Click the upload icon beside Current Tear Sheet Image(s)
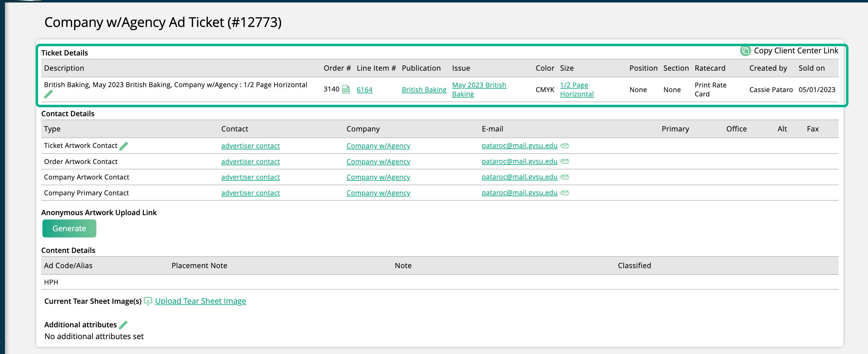868x354 pixels. coord(148,301)
